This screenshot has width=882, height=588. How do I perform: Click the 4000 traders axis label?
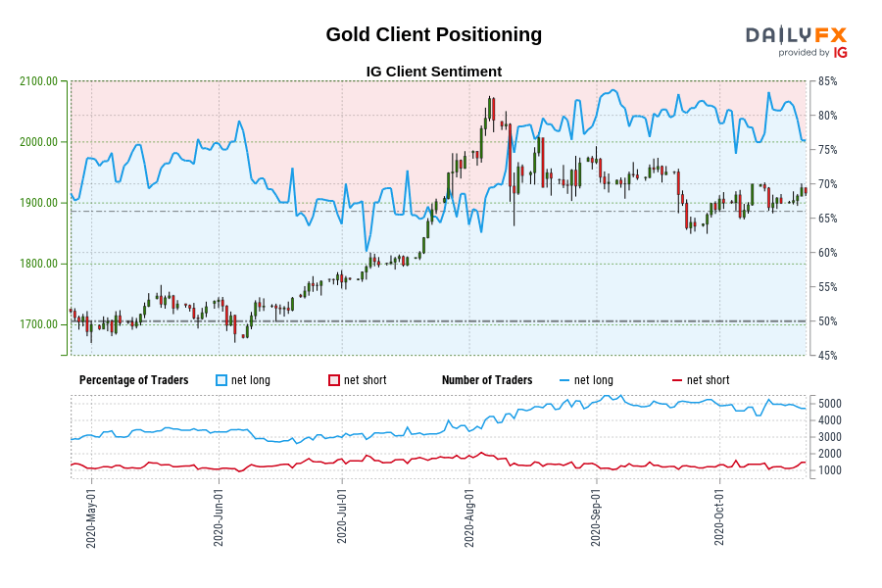[830, 420]
